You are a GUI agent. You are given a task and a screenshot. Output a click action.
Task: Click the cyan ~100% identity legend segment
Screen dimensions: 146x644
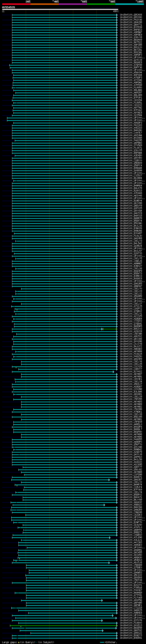point(130,4)
